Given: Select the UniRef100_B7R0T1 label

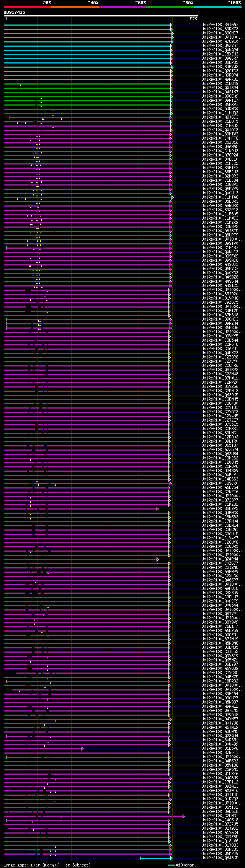Looking at the screenshot, I should (220, 752).
